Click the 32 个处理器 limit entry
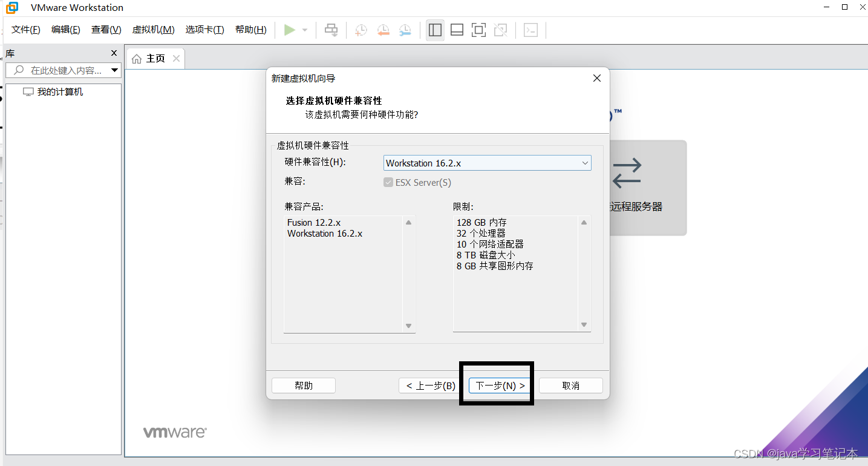Viewport: 868px width, 466px height. tap(481, 234)
